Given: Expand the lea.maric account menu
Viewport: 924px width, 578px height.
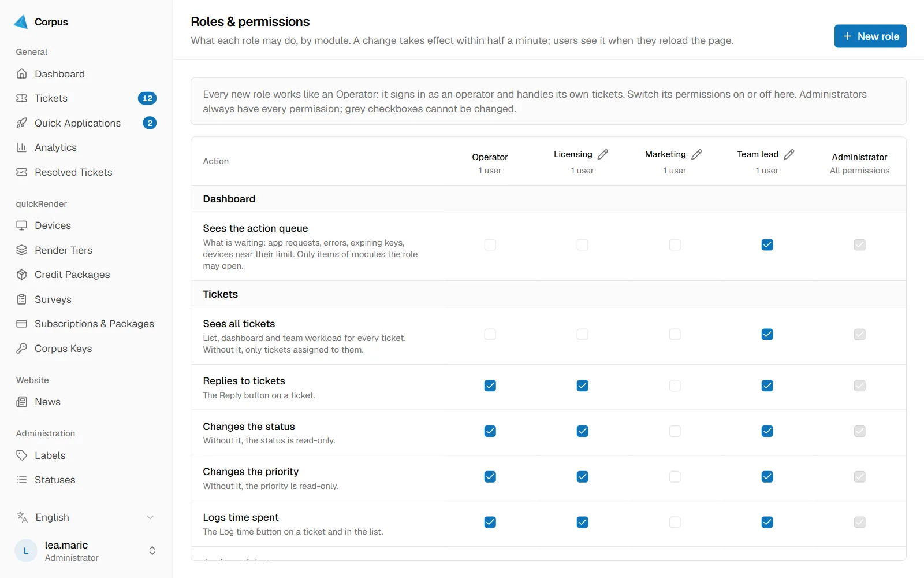Looking at the screenshot, I should pyautogui.click(x=86, y=551).
